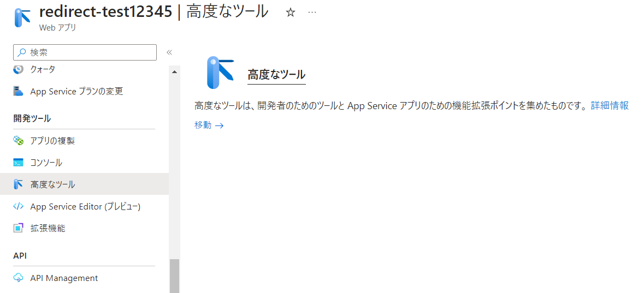The image size is (644, 293).
Task: Click the 高度なツール sidebar icon
Action: coord(19,184)
